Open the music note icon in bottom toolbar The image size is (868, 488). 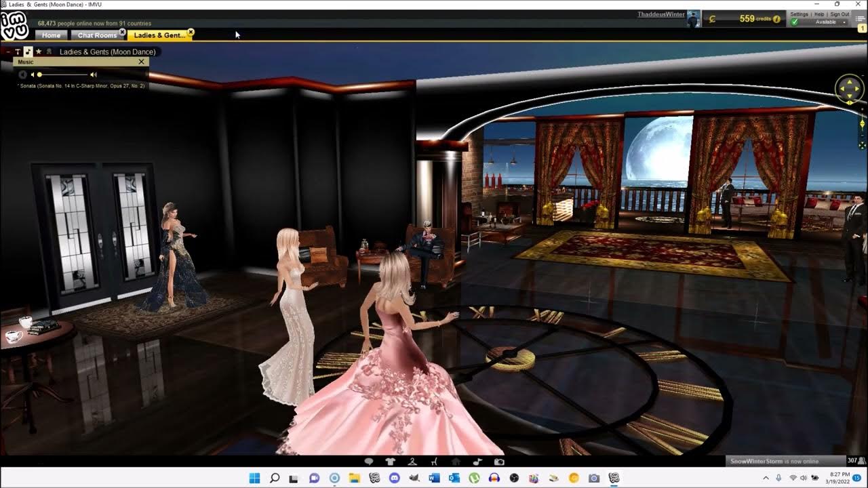[x=477, y=462]
